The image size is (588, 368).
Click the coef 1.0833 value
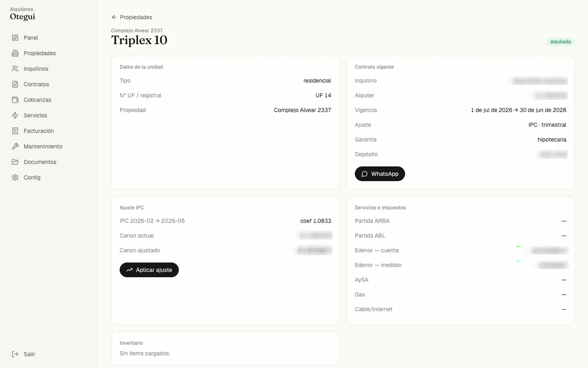coord(316,221)
